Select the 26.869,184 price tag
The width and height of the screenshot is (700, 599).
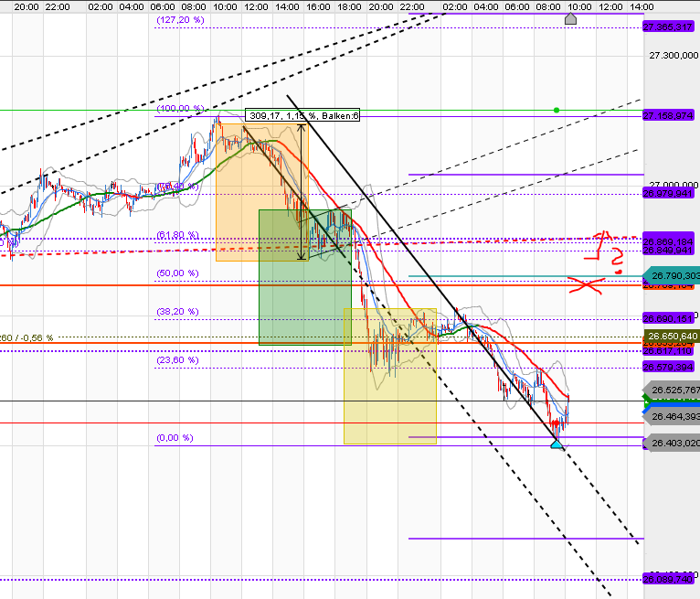(x=668, y=241)
